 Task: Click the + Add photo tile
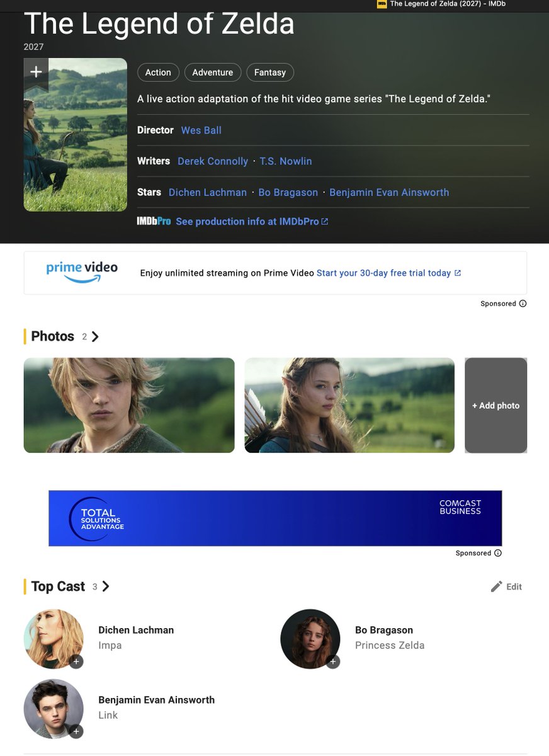pyautogui.click(x=495, y=405)
